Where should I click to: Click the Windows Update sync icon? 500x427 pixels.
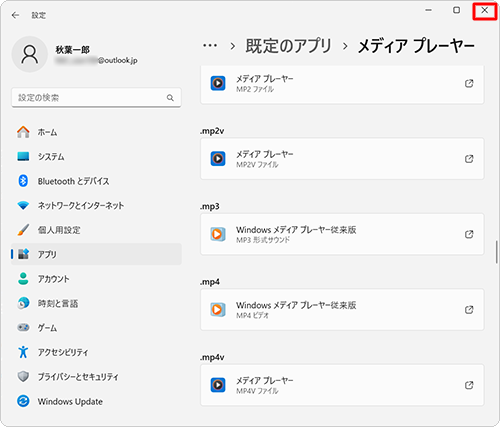point(23,401)
